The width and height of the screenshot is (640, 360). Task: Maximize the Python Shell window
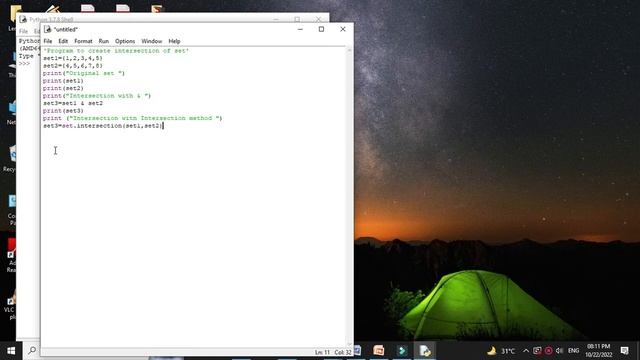297,19
